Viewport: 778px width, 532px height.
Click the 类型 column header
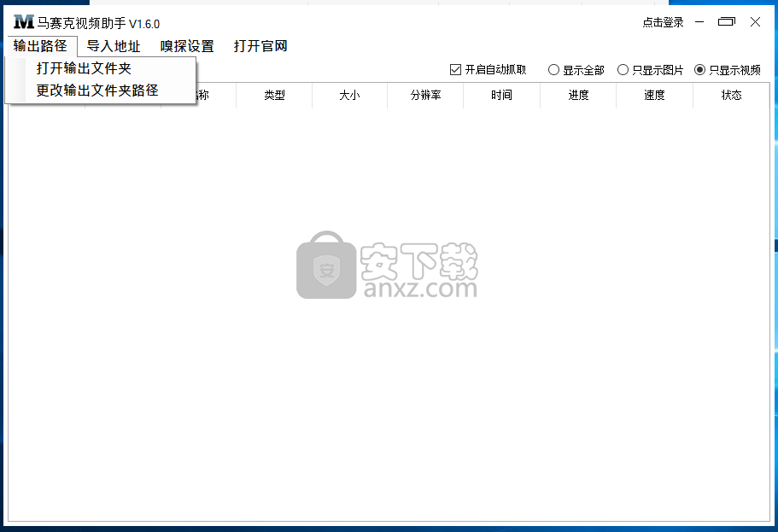click(x=274, y=96)
